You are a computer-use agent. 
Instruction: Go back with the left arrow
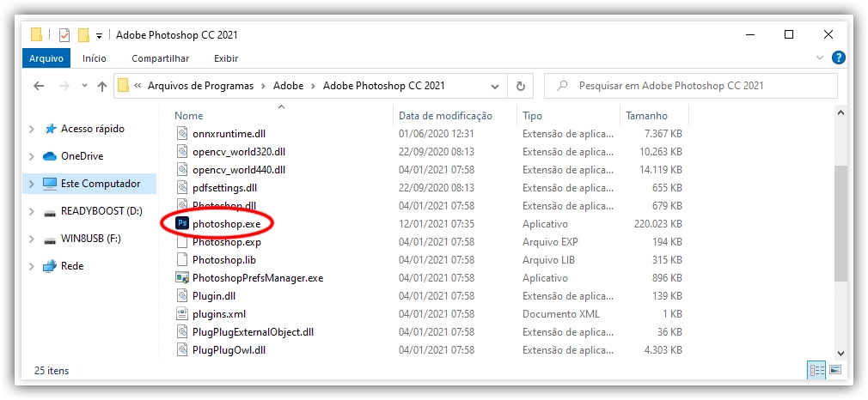[x=38, y=86]
